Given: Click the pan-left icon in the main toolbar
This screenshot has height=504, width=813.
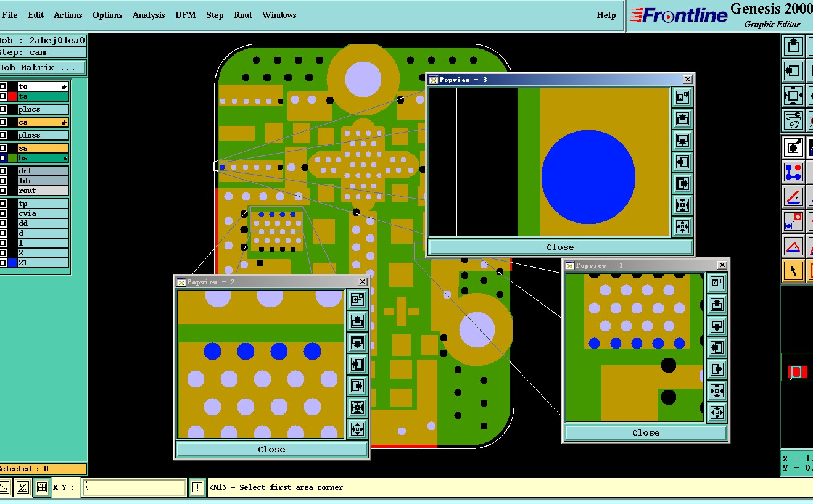Looking at the screenshot, I should coord(793,70).
